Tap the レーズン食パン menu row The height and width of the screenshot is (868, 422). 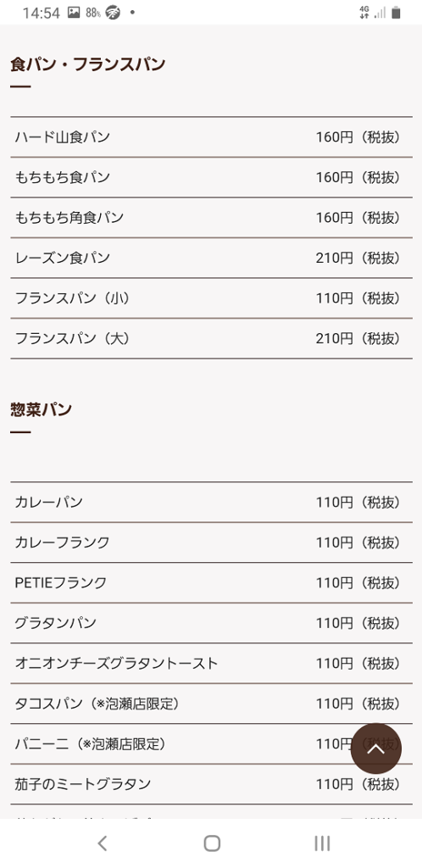(211, 258)
